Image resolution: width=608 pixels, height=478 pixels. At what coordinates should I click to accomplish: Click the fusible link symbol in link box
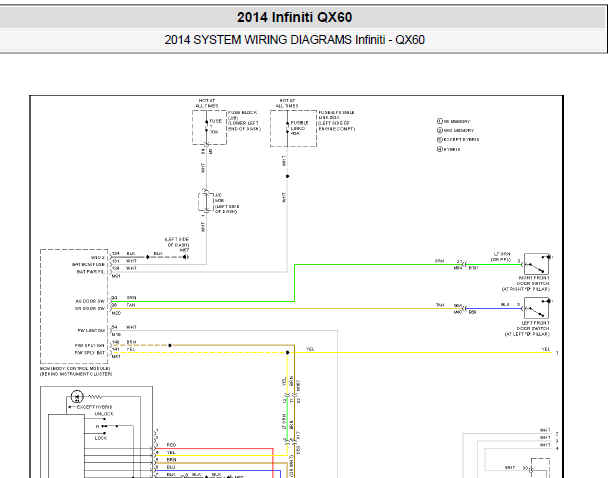287,128
